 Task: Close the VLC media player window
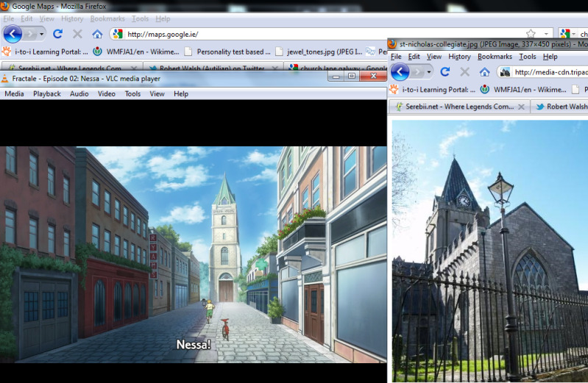(x=373, y=76)
